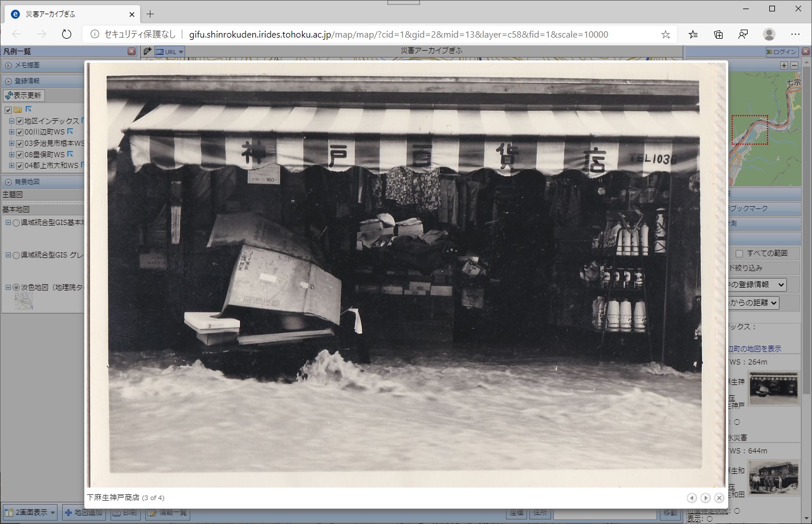Advance to the next photo in lightbox
This screenshot has height=524, width=812.
(x=705, y=498)
